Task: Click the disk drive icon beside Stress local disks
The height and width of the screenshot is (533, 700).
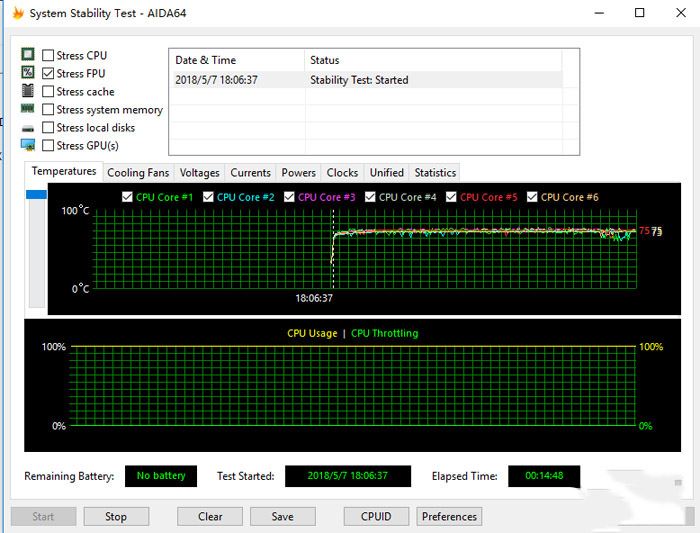Action: 28,129
